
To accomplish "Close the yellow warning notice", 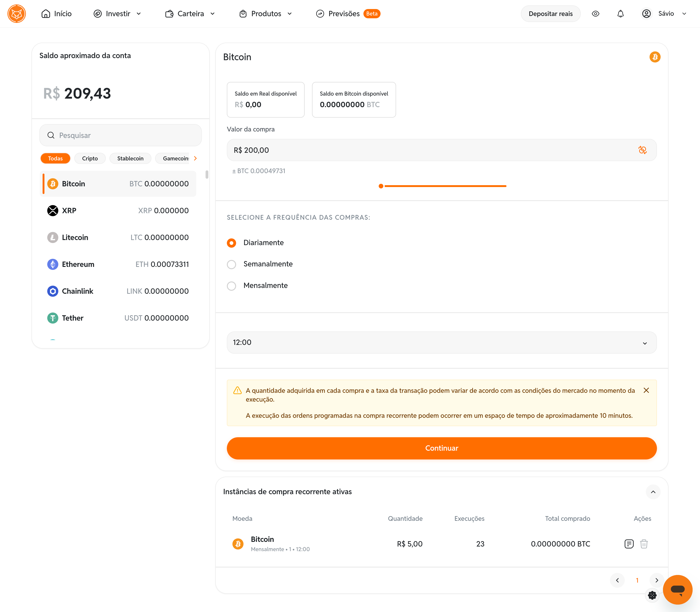I will click(646, 390).
